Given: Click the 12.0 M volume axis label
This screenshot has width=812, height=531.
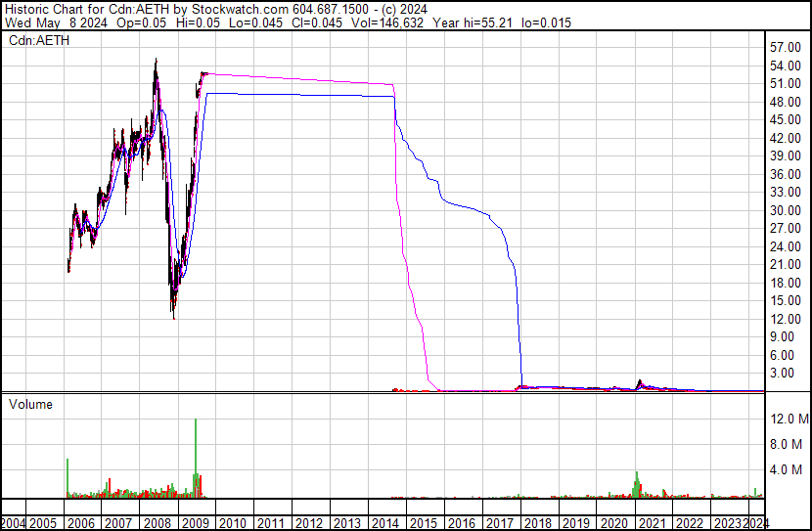Looking at the screenshot, I should [789, 419].
